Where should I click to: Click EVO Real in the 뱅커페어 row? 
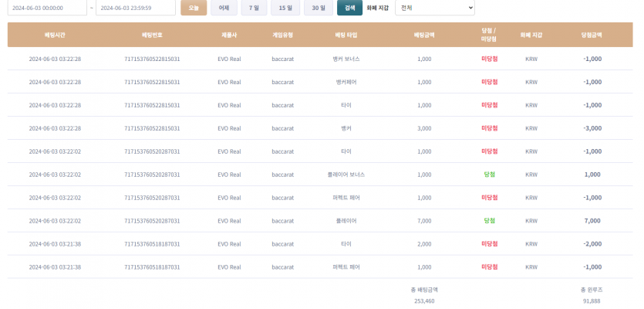coord(229,82)
